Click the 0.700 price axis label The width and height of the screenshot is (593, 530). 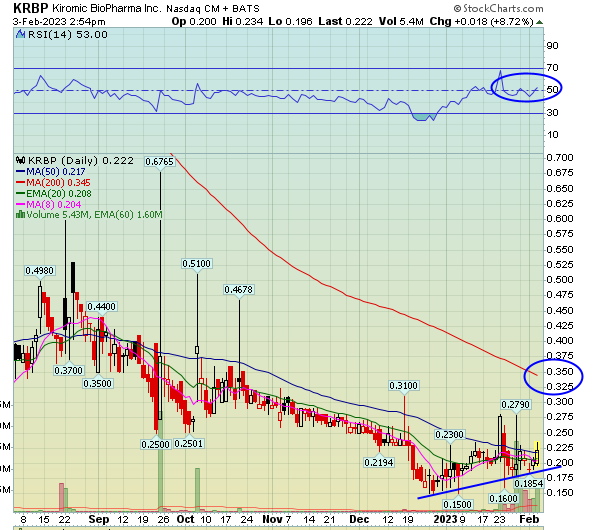tap(560, 158)
